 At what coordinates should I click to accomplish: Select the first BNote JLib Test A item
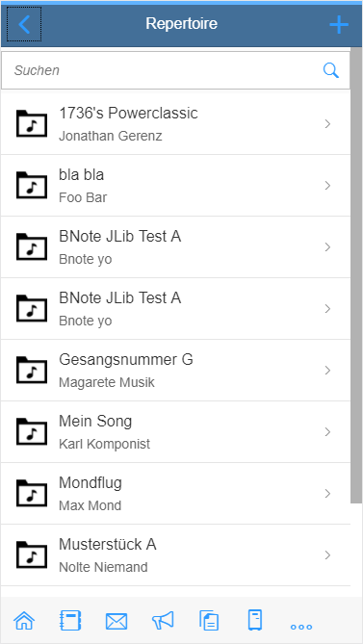point(175,246)
